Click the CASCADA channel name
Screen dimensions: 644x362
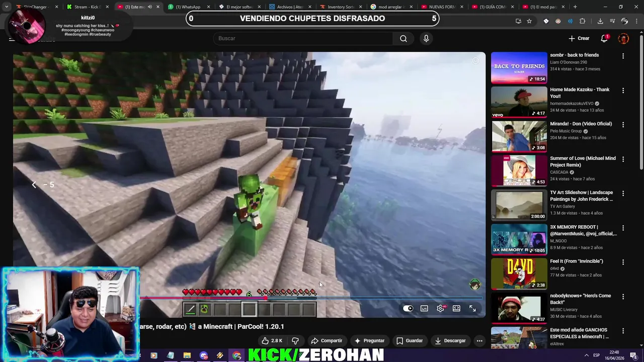559,172
